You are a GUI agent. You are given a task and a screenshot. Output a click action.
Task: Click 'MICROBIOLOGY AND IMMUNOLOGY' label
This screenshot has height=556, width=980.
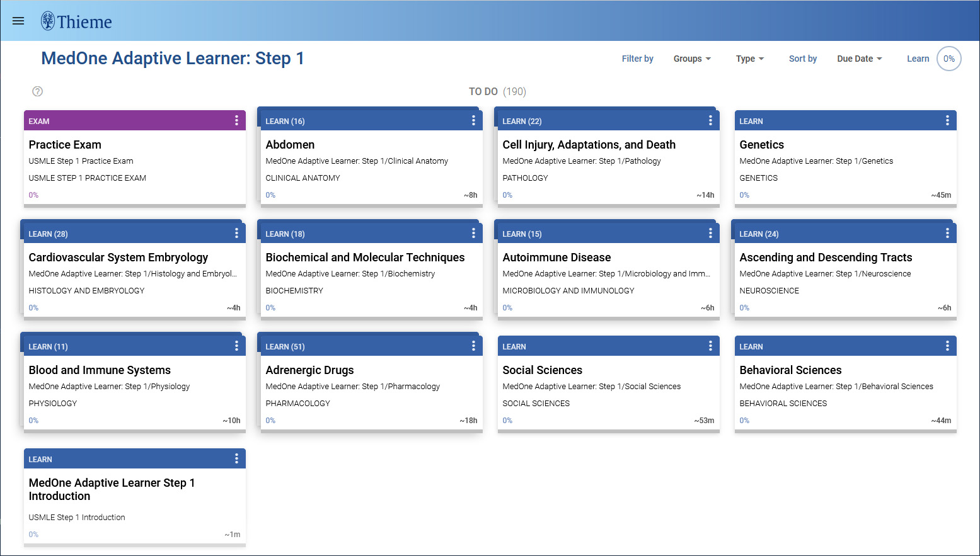click(568, 291)
